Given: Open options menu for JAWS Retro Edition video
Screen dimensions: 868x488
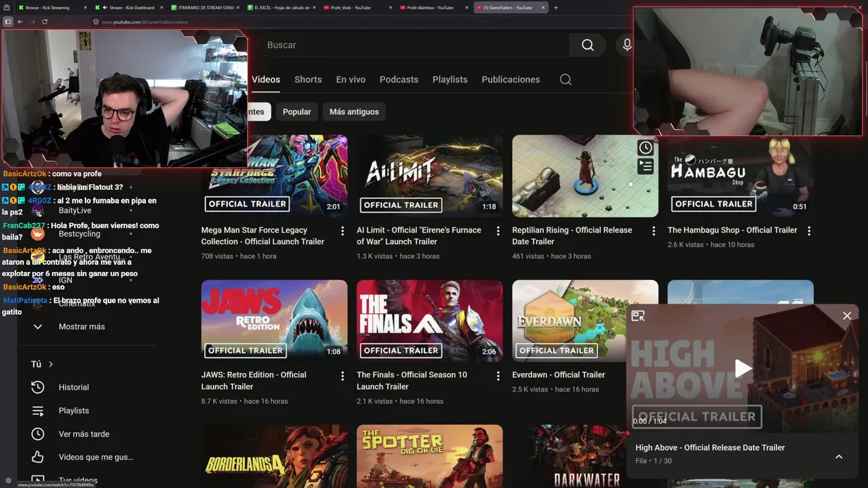Looking at the screenshot, I should pos(342,375).
